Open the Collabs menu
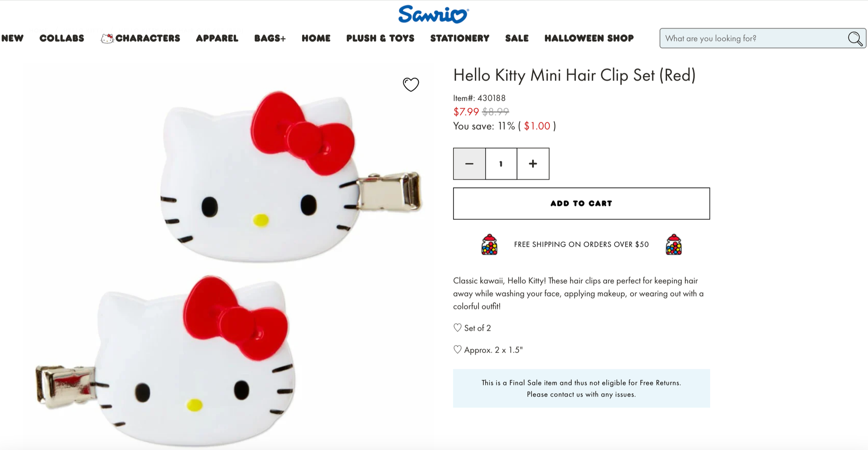 pyautogui.click(x=62, y=38)
